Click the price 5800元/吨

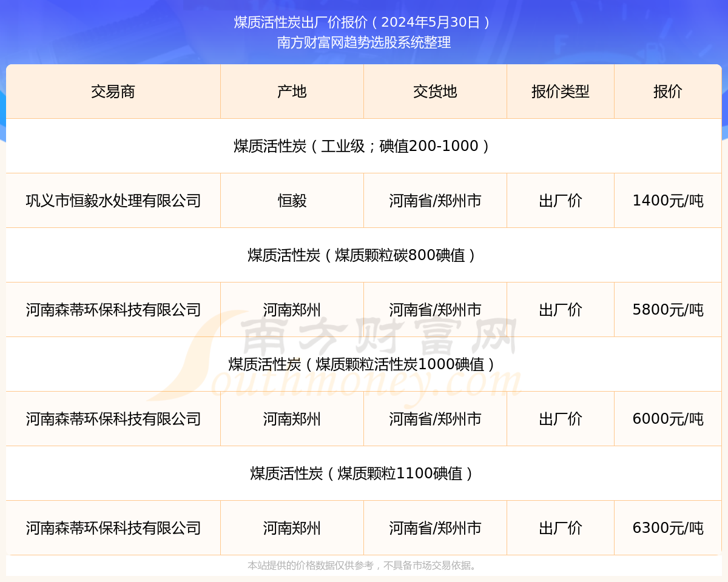668,310
